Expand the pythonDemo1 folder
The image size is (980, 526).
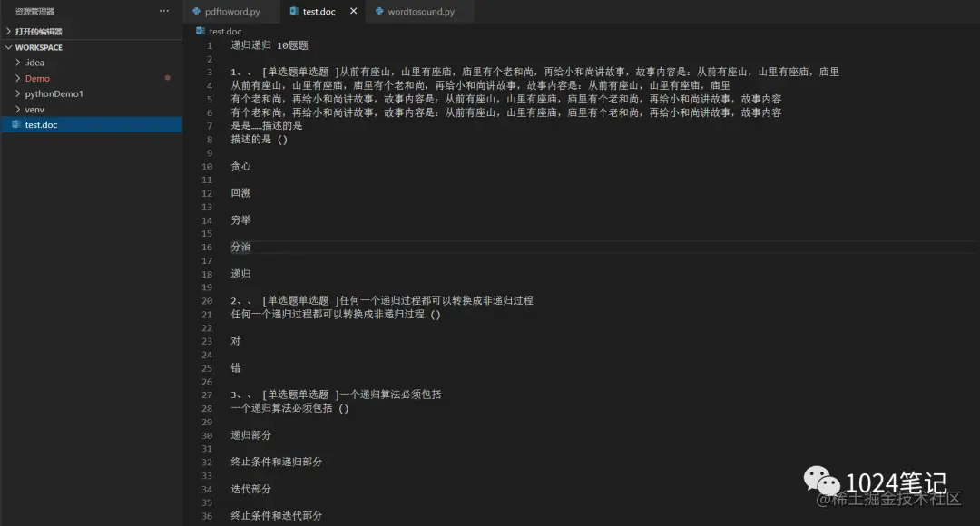pos(18,93)
